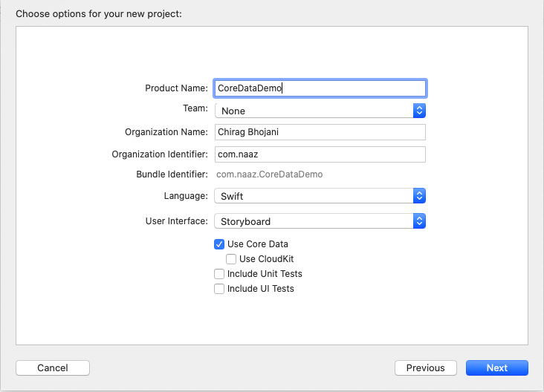Open the Language dropdown set to Swift
544x392 pixels.
point(320,196)
